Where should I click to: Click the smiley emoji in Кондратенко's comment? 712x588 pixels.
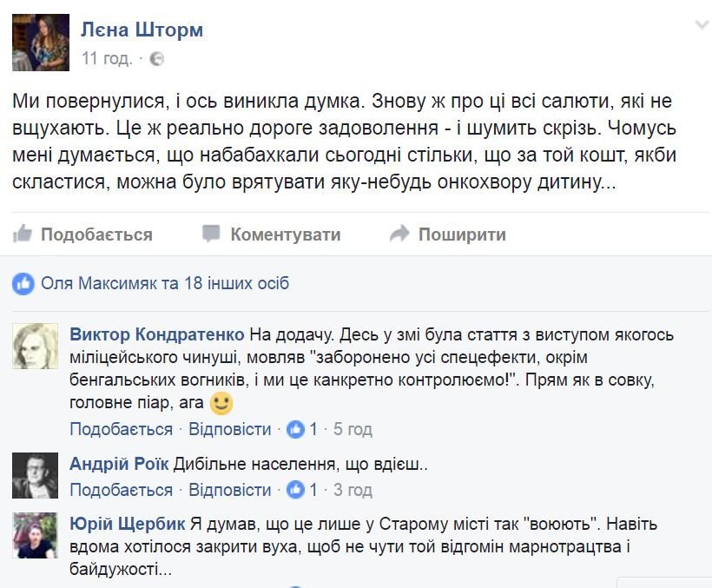[x=222, y=404]
